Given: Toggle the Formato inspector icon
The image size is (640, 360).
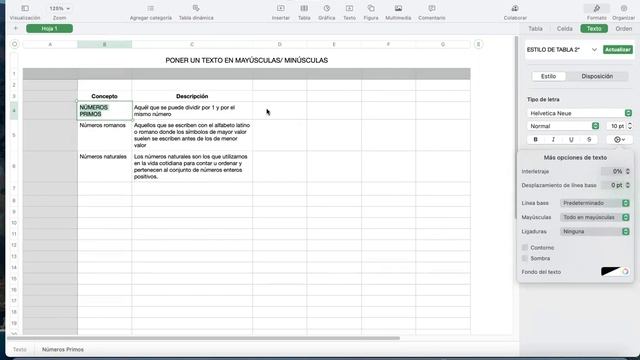Looking at the screenshot, I should [x=597, y=9].
